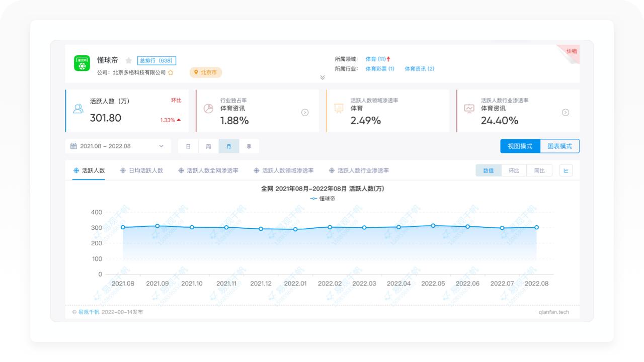Screen dimensions: 644x362
Task: Switch the data view to 环比
Action: 514,170
